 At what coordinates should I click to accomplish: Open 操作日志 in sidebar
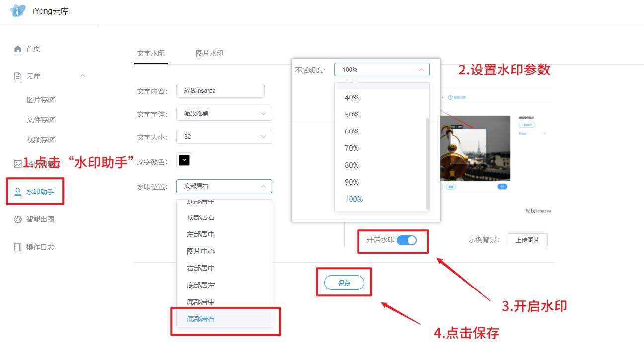(40, 247)
